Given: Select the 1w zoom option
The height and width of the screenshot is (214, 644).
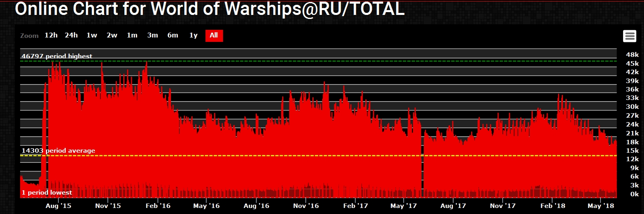Looking at the screenshot, I should pos(92,35).
